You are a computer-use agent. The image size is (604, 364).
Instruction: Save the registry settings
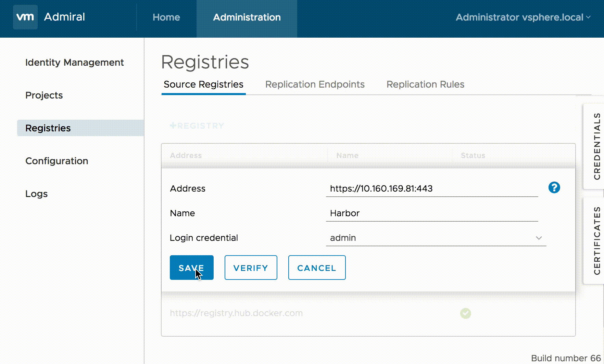192,268
